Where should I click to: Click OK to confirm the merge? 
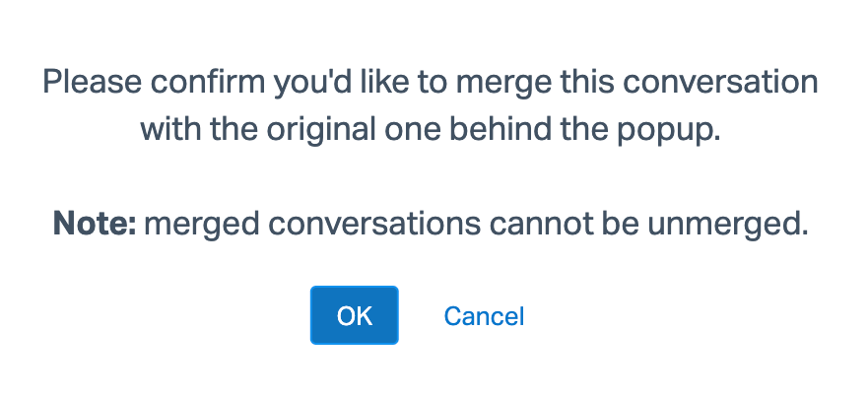click(x=354, y=315)
